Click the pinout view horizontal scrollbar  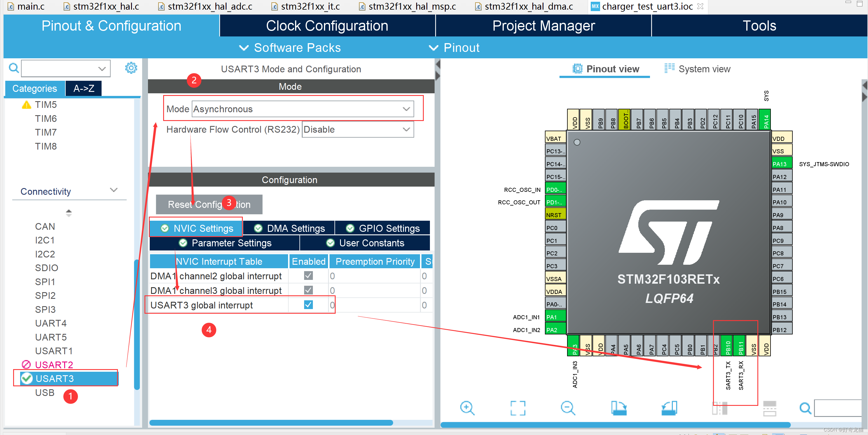pos(615,425)
